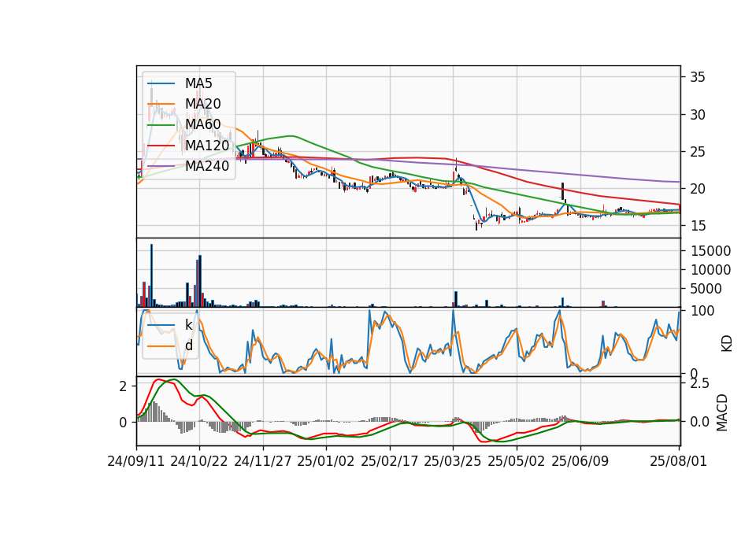Click the 25/05/02 date axis label
This screenshot has height=543, width=756.
(517, 461)
